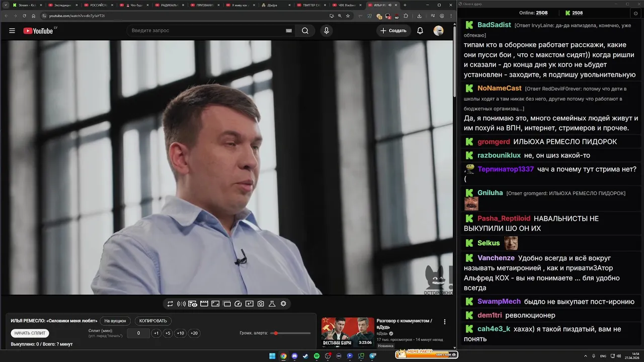This screenshot has width=644, height=362.
Task: Add 5 minutes with the +5 button
Action: pos(168,333)
